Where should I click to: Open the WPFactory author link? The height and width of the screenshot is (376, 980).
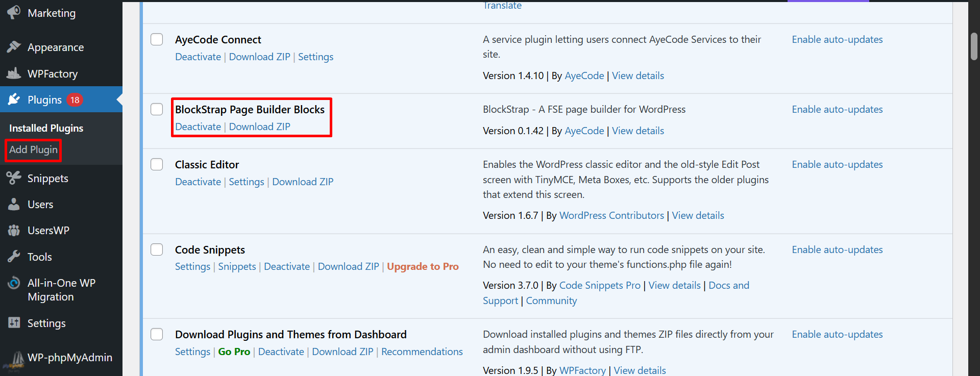(582, 370)
